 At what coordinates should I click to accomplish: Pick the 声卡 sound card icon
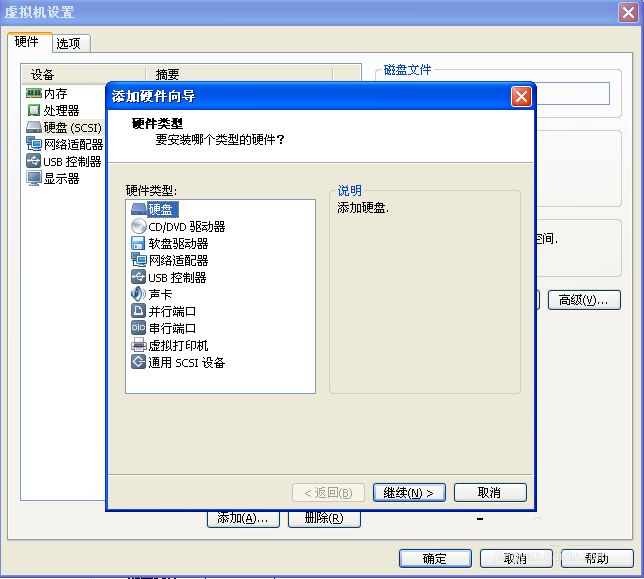click(x=138, y=294)
